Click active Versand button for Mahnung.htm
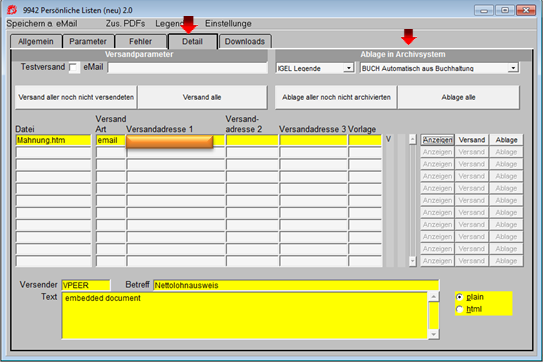543x363 pixels. 472,140
